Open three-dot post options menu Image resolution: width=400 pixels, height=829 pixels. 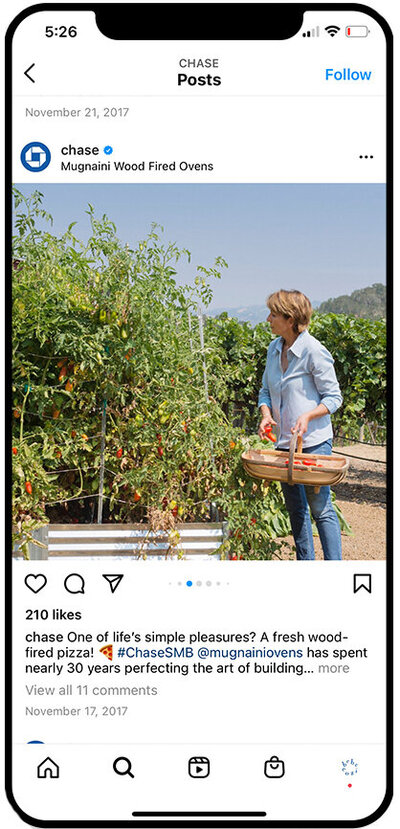(366, 157)
